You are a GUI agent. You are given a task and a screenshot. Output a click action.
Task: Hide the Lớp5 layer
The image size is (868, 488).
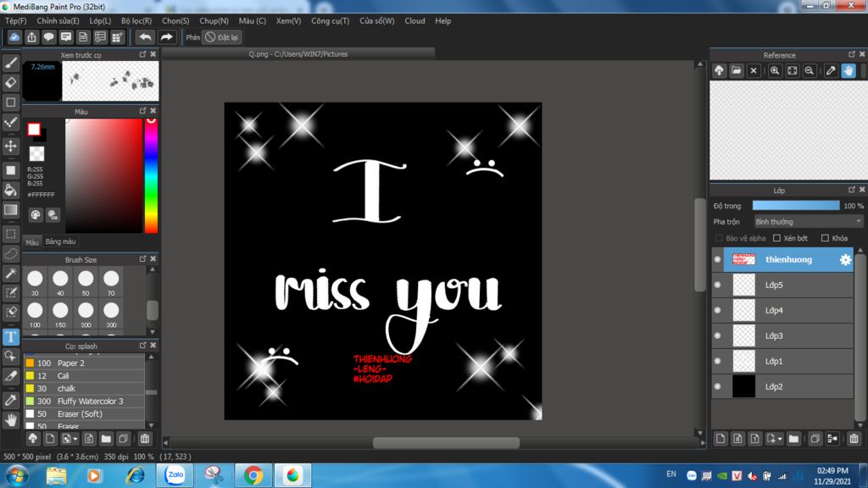coord(717,285)
